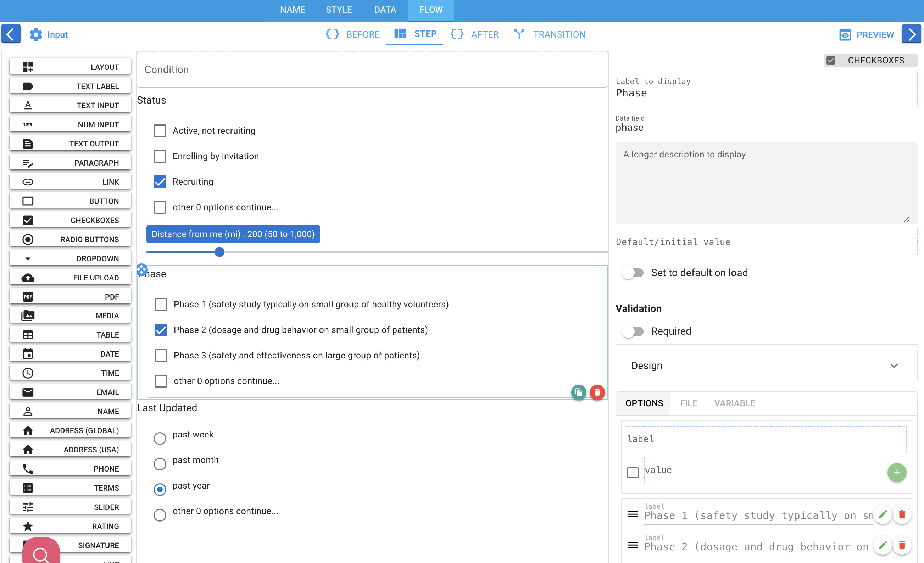Add a Table component
The image size is (924, 563).
coord(70,335)
